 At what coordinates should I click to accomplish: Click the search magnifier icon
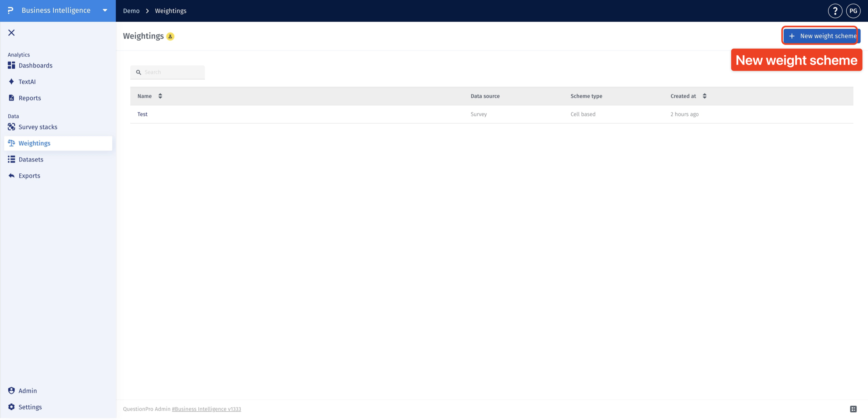point(138,72)
